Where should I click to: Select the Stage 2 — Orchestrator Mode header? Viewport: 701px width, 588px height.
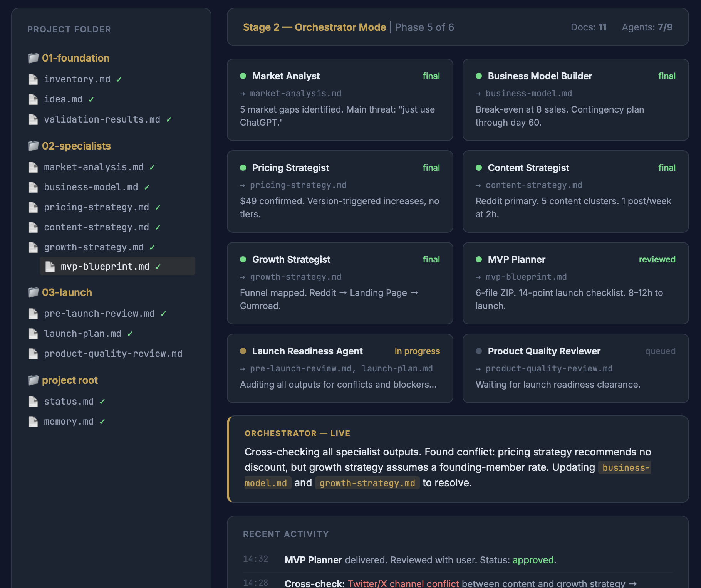(x=314, y=27)
